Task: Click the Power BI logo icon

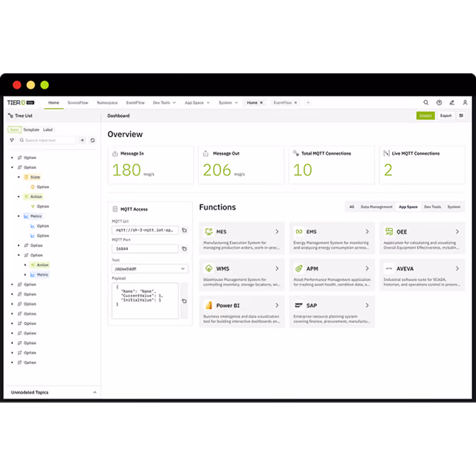Action: [x=209, y=305]
